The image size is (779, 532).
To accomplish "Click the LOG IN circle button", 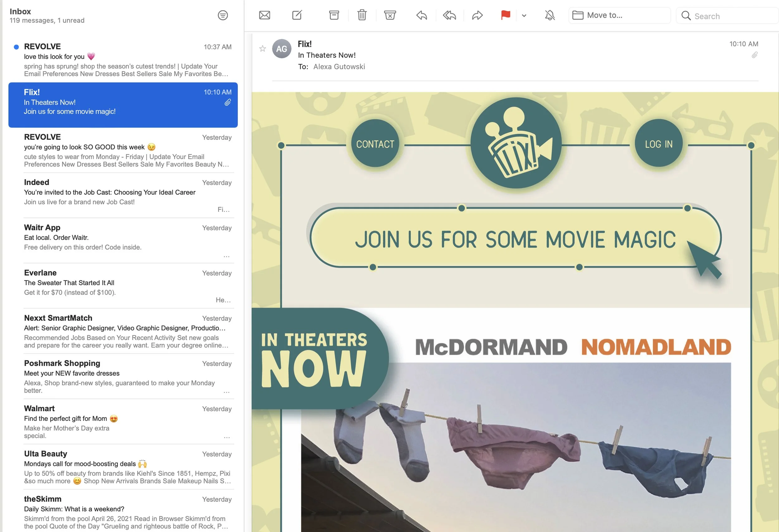I will (659, 144).
